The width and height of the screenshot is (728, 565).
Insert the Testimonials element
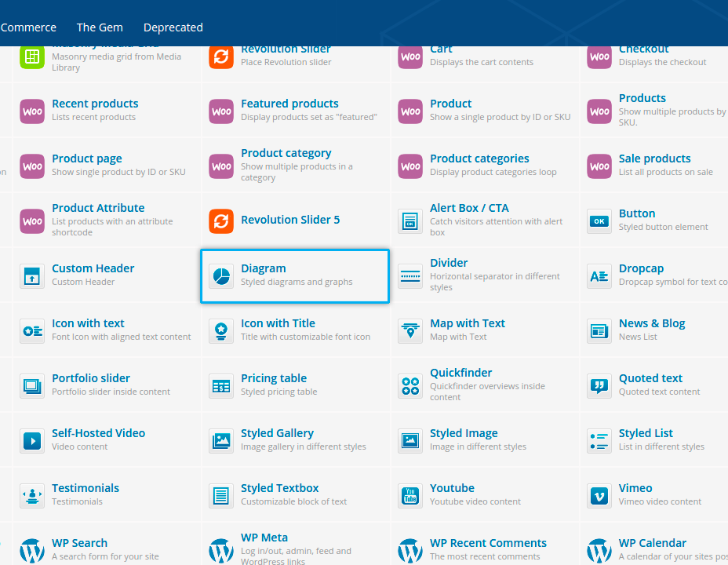point(86,488)
